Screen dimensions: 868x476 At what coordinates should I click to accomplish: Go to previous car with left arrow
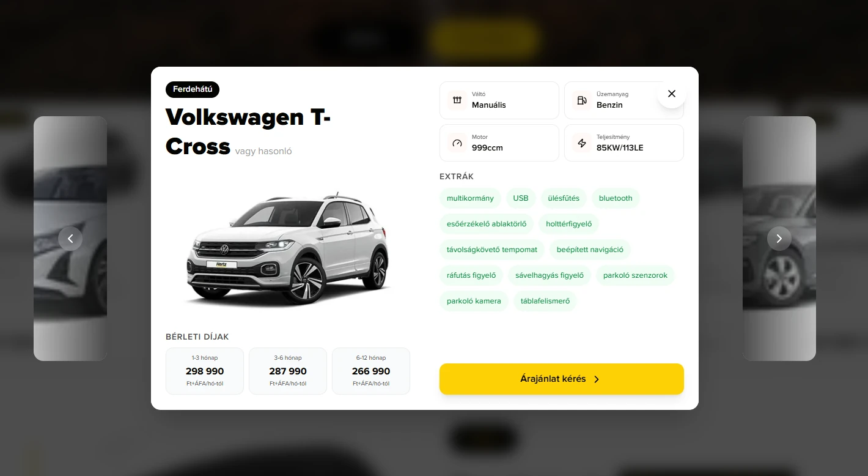pos(70,239)
